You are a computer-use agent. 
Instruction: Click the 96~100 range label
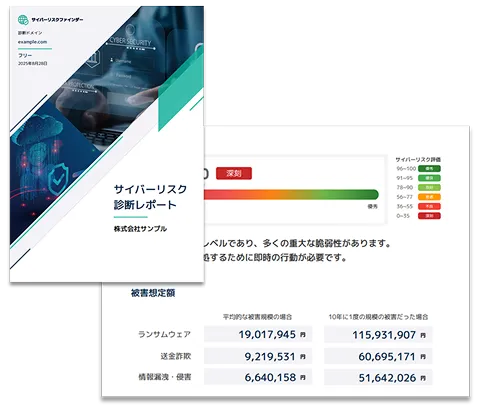[x=406, y=169]
